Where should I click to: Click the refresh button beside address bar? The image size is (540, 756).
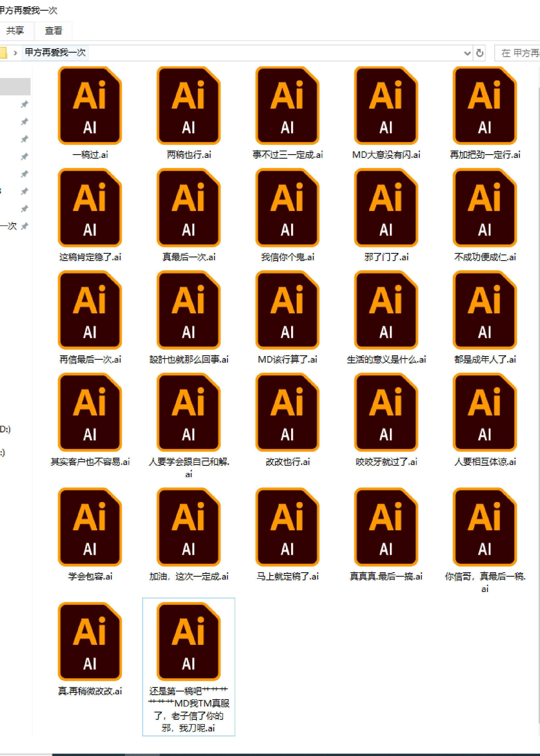tap(480, 53)
